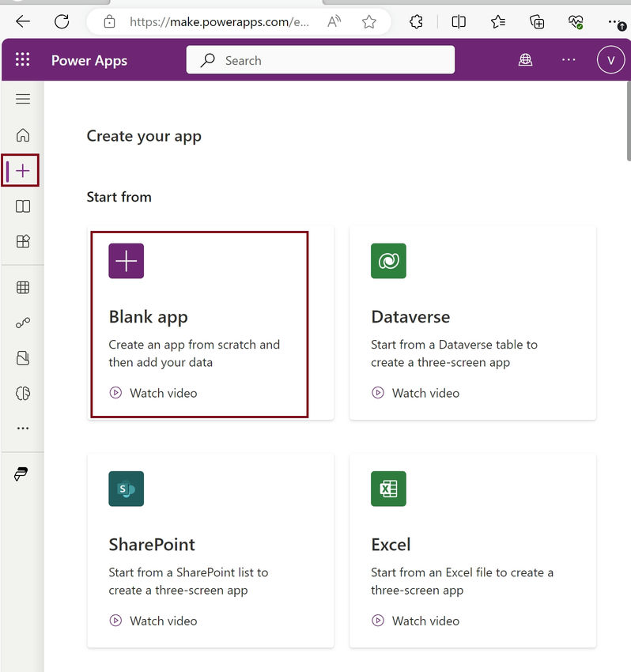Open the Power Platform icon at sidebar bottom
The image size is (631, 672).
[21, 474]
